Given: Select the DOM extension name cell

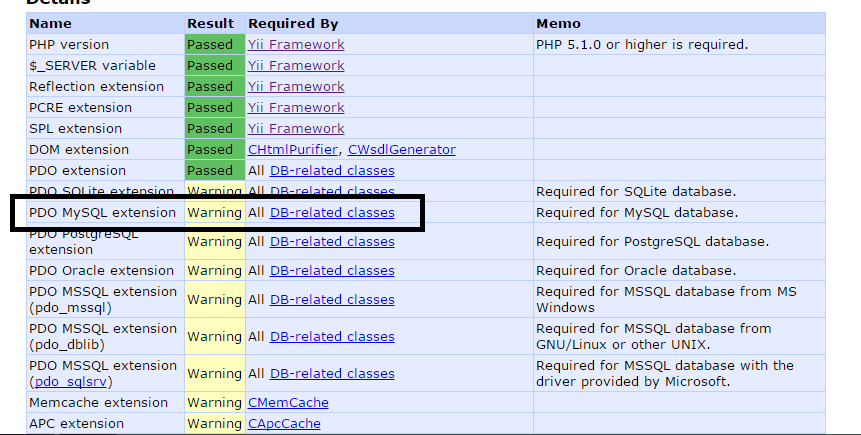Looking at the screenshot, I should [105, 149].
